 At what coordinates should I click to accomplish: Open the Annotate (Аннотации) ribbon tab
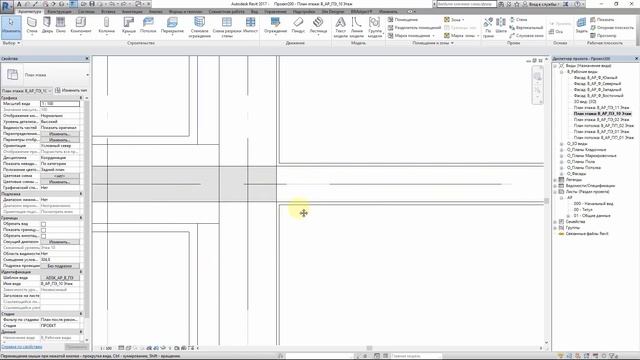point(132,11)
